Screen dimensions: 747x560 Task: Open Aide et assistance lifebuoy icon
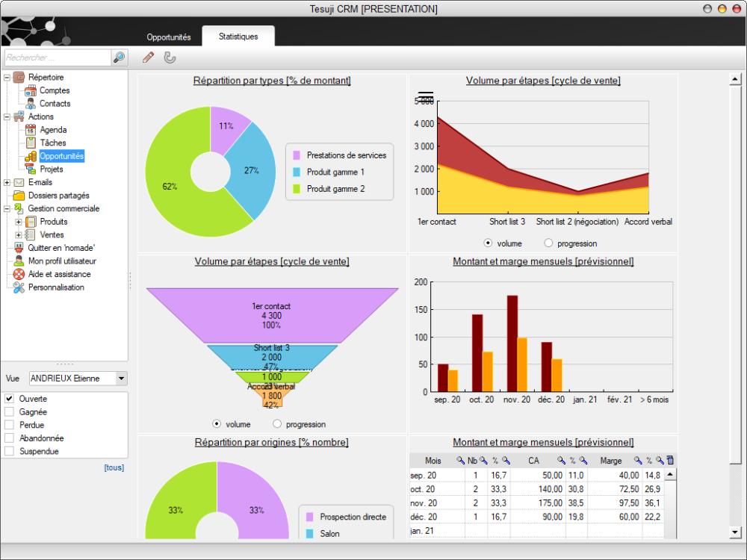click(19, 274)
